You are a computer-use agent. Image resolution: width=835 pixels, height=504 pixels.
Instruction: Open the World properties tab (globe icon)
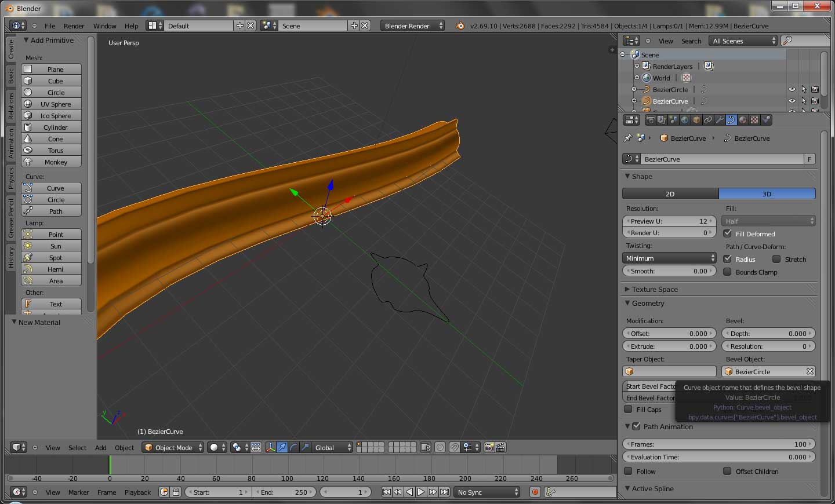[x=685, y=120]
